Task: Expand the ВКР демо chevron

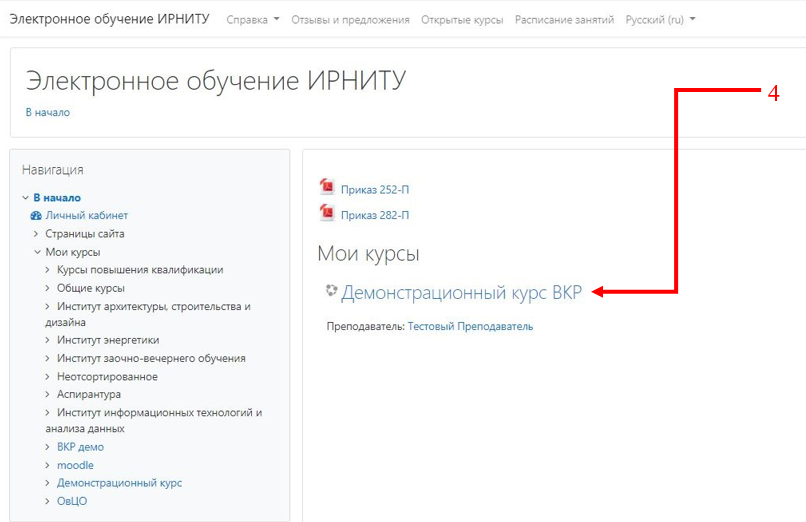Action: 47,447
